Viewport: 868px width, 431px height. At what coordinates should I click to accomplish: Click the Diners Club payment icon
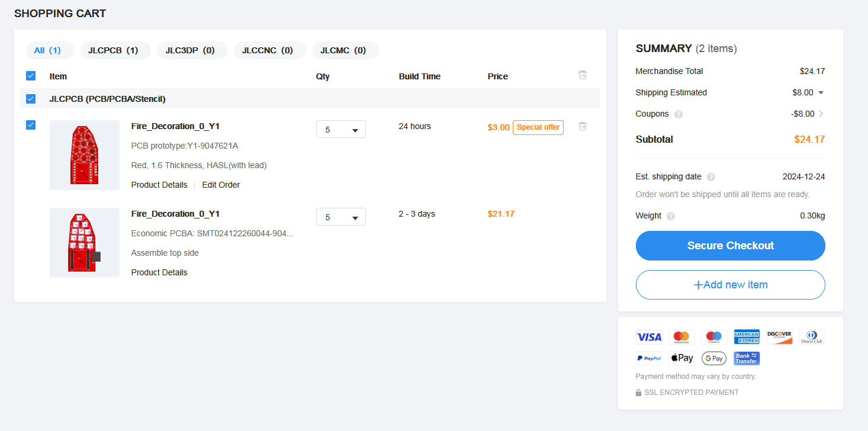812,337
